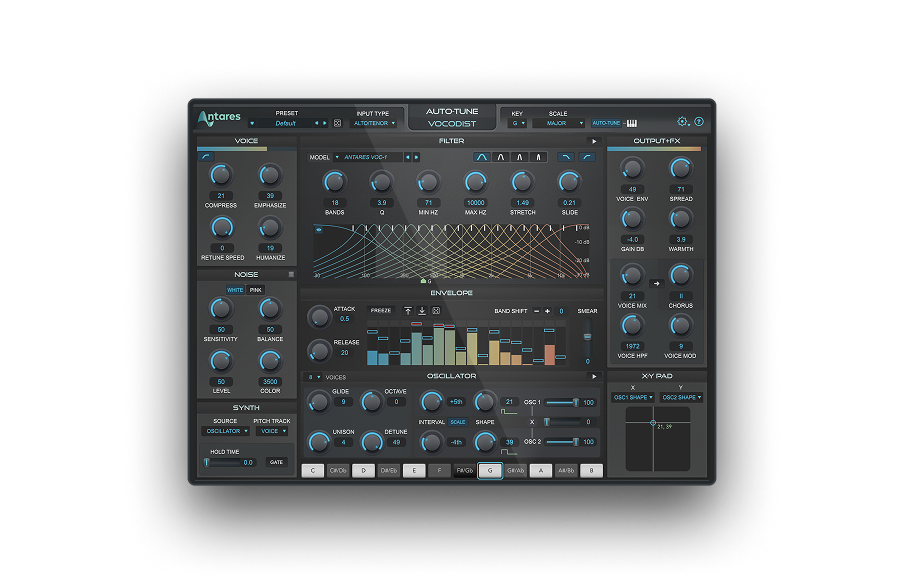Toggle the G note key

point(491,471)
